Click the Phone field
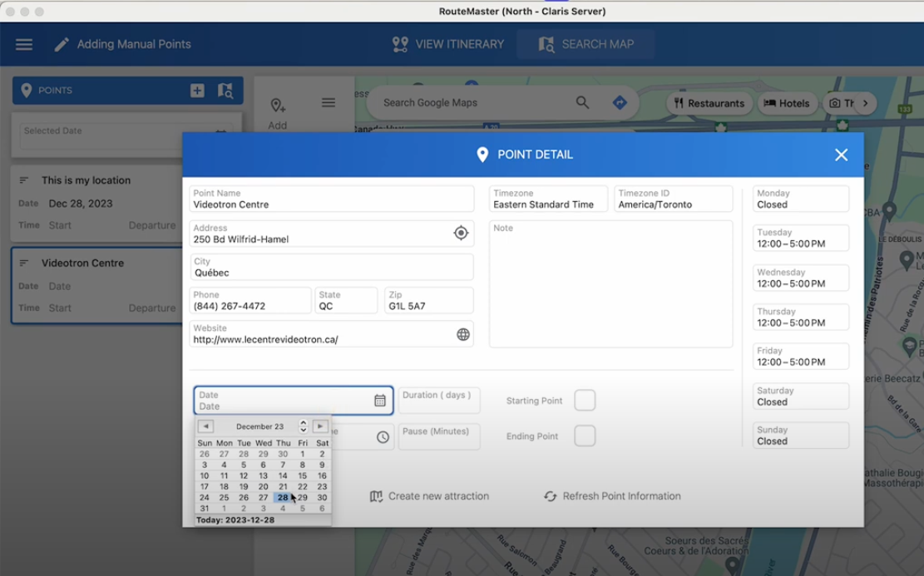924x576 pixels. pos(250,300)
